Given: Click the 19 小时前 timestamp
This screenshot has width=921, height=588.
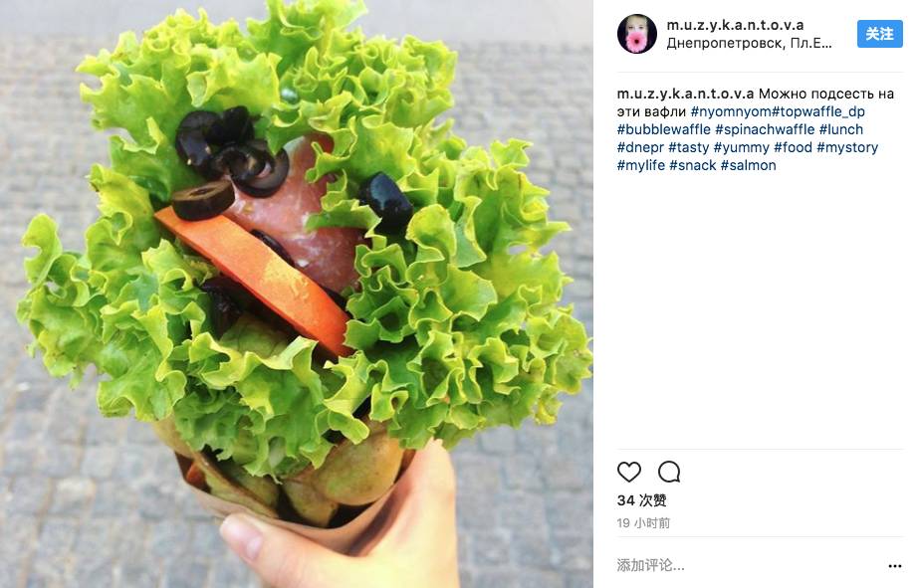Looking at the screenshot, I should tap(643, 523).
